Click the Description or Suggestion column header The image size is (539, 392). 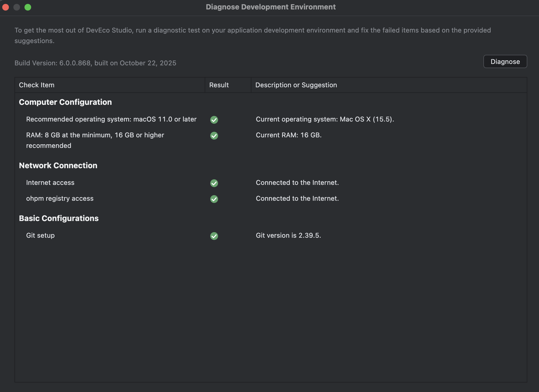tap(296, 85)
